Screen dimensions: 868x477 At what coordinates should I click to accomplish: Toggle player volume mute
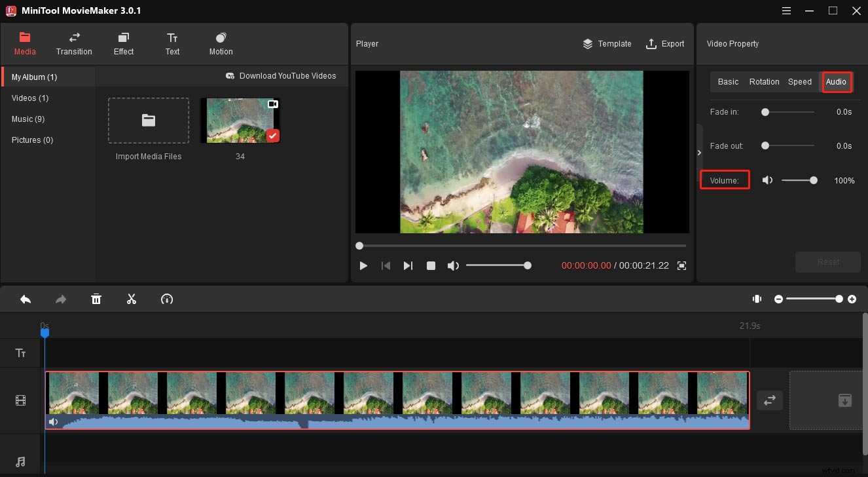(453, 265)
